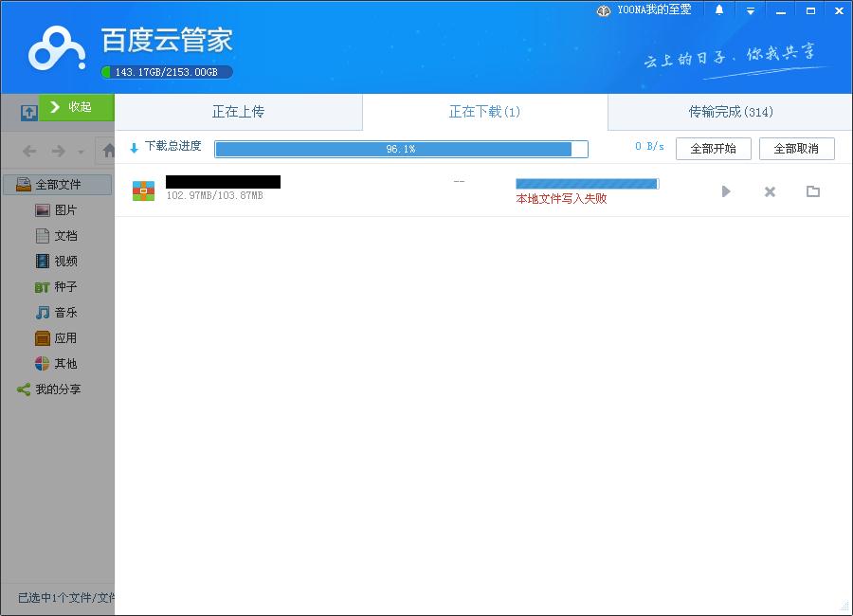This screenshot has height=616, width=853.
Task: Click the 全部取消 button
Action: coord(796,149)
